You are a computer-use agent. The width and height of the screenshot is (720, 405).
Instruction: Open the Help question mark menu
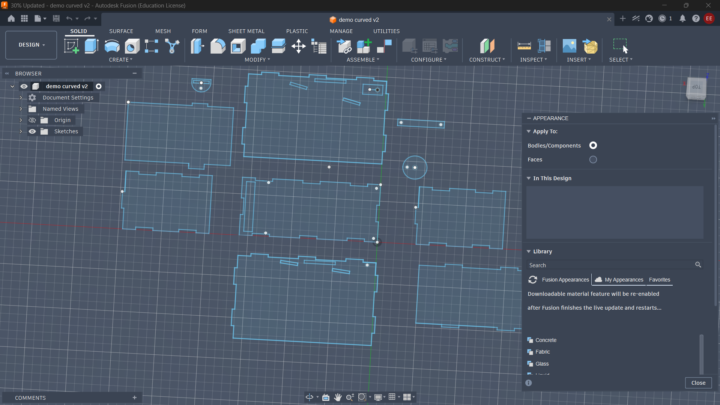pos(696,19)
